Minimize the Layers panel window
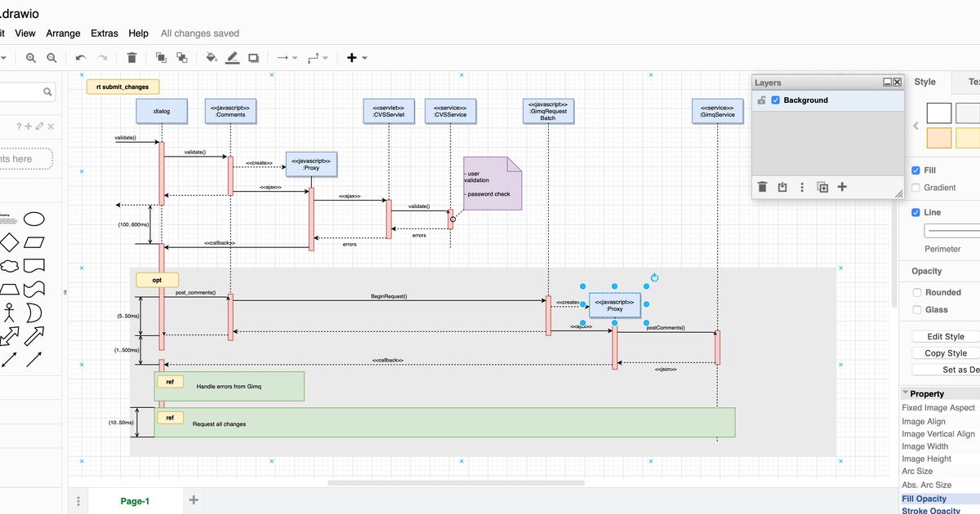 [x=887, y=82]
